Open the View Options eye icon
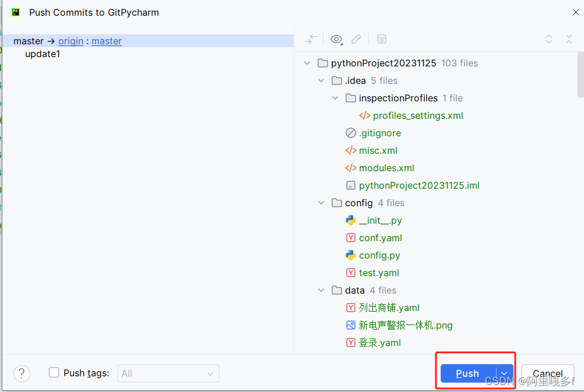Image resolution: width=584 pixels, height=392 pixels. (336, 39)
